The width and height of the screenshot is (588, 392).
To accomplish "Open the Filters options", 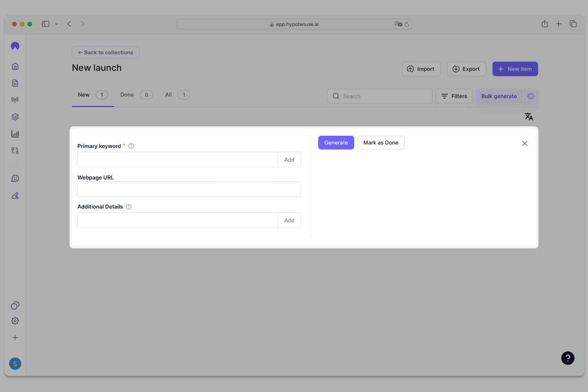I will 454,96.
